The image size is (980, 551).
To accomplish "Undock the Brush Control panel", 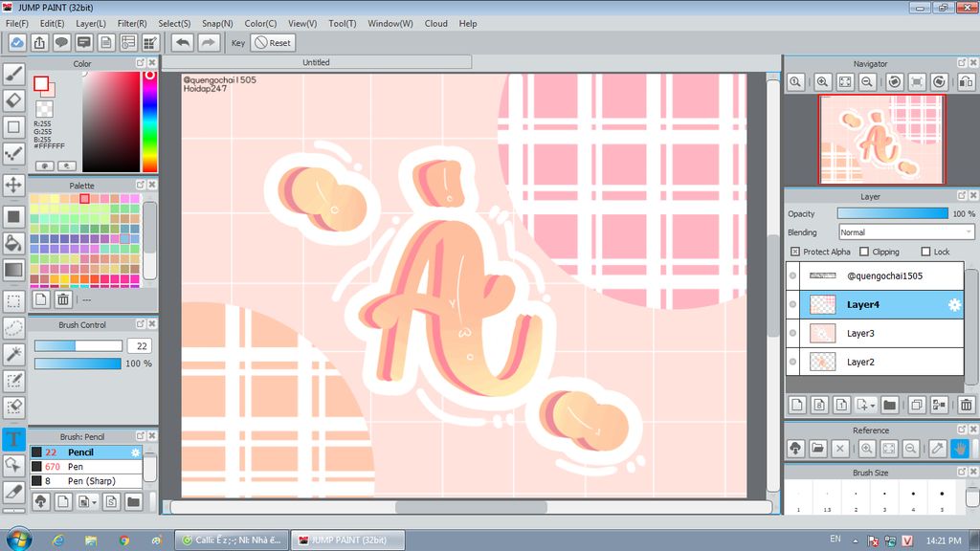I will coord(140,323).
